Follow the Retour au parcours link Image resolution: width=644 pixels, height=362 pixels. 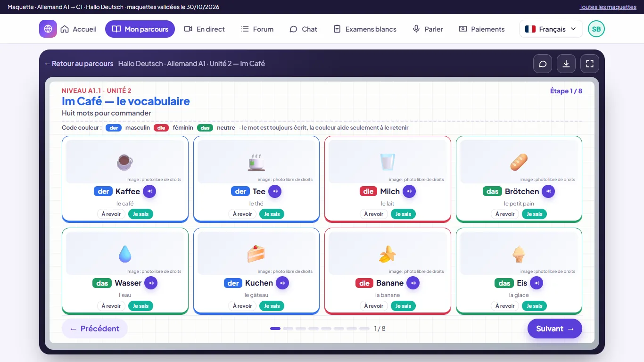[x=79, y=64]
